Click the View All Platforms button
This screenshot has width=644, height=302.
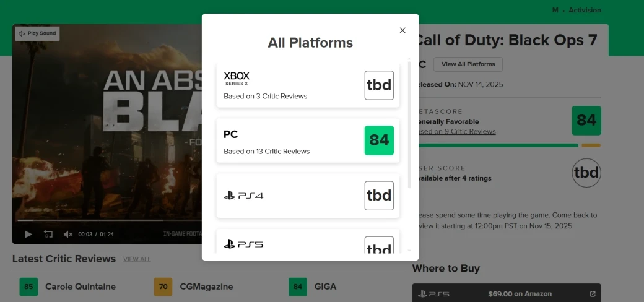point(468,64)
